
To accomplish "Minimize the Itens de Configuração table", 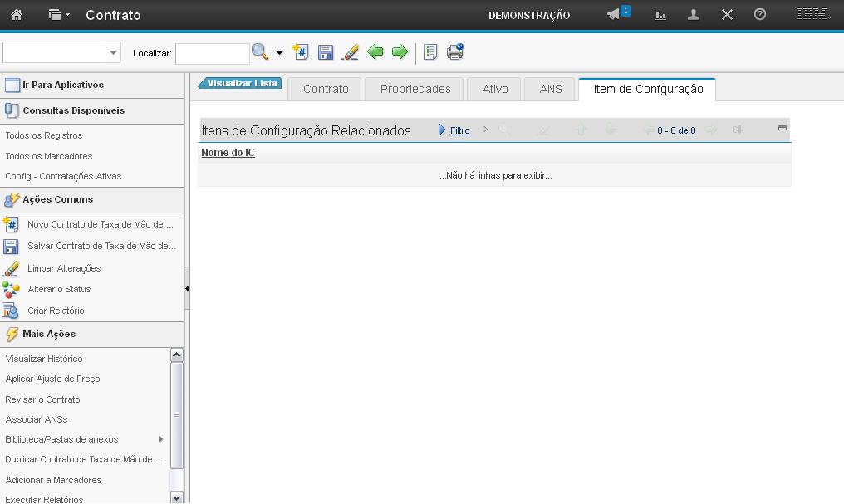I will tap(782, 129).
